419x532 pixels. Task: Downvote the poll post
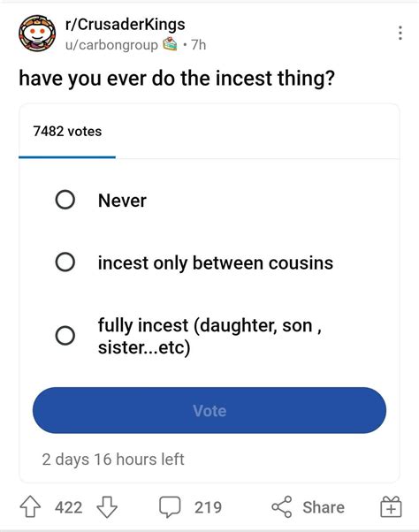point(107,507)
